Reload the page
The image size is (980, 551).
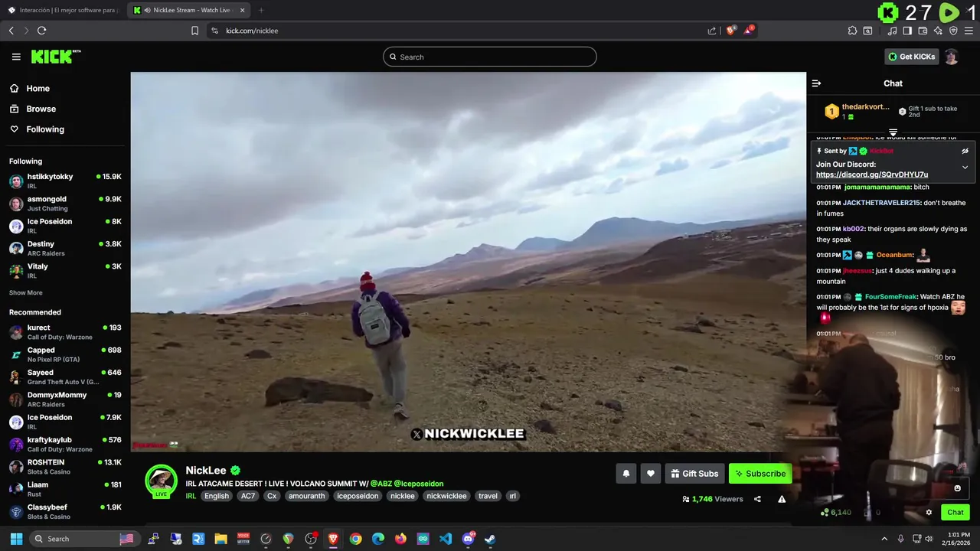(x=41, y=31)
